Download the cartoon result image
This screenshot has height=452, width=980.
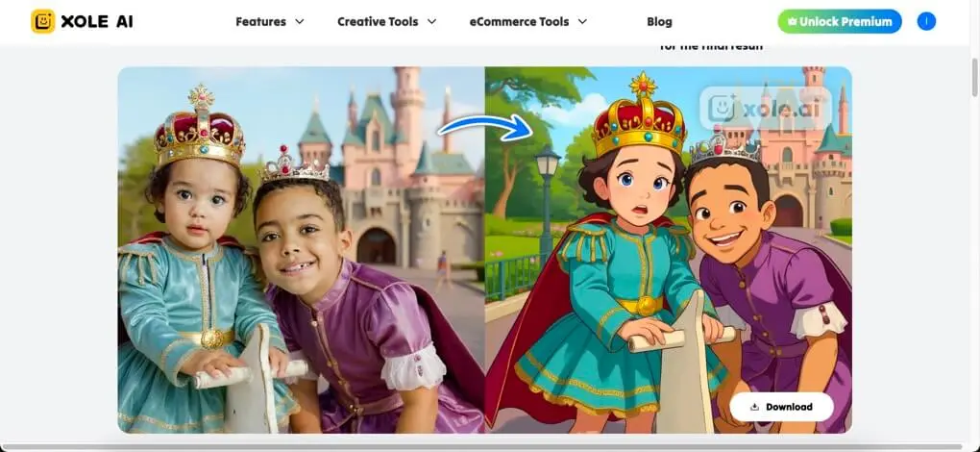point(781,407)
